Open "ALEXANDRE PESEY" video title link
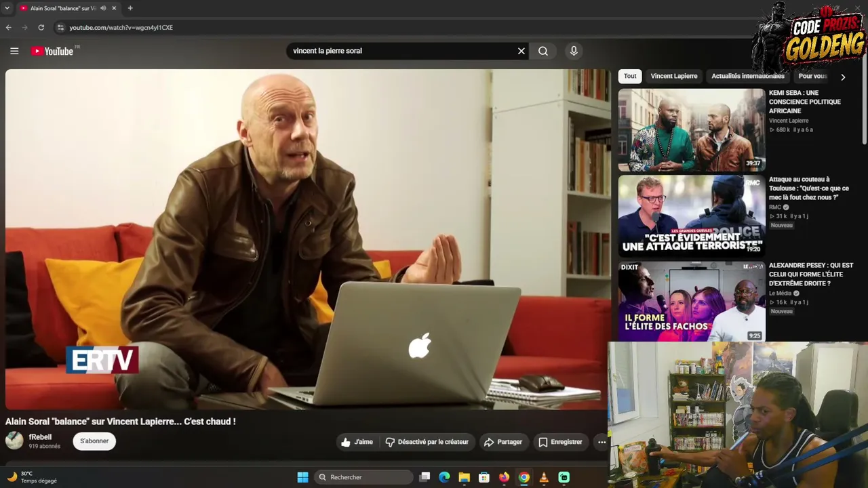The width and height of the screenshot is (868, 488). pyautogui.click(x=811, y=274)
